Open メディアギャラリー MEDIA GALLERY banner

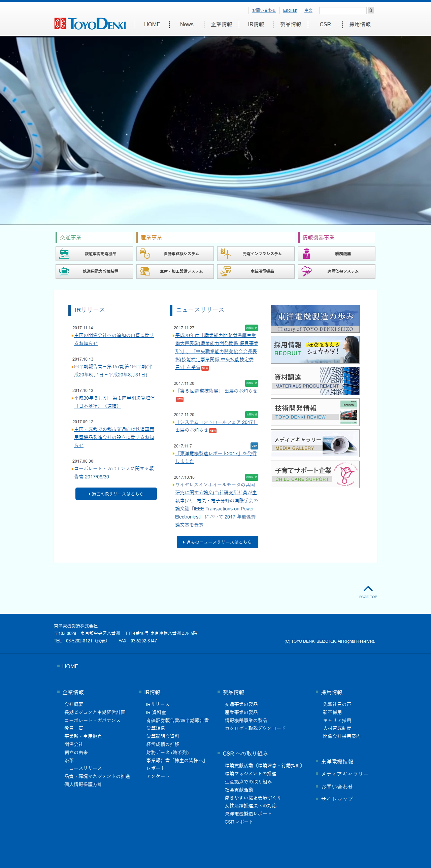click(x=315, y=443)
